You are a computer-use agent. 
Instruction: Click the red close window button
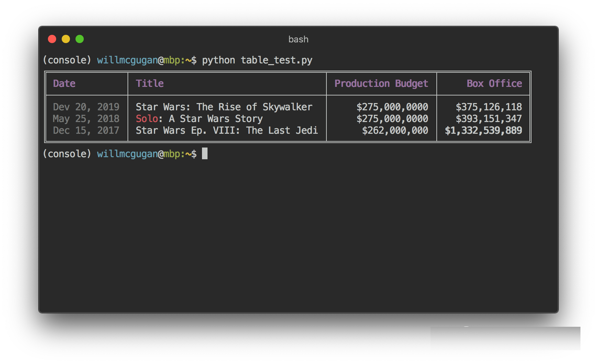tap(52, 39)
